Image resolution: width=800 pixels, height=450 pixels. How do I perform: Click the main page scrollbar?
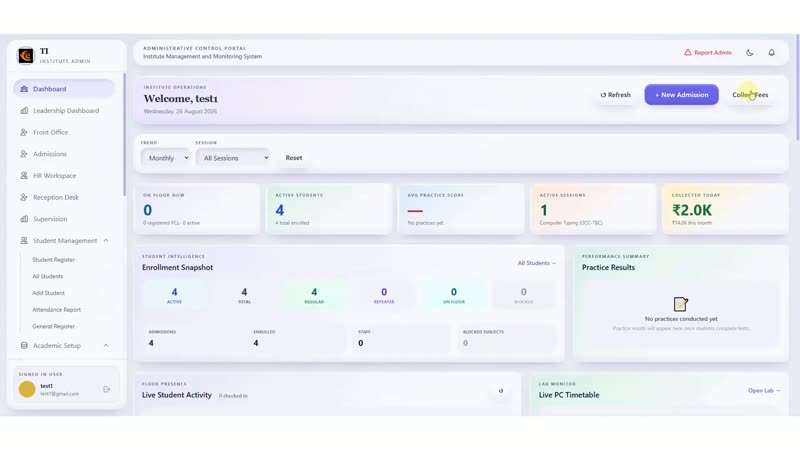(797, 87)
